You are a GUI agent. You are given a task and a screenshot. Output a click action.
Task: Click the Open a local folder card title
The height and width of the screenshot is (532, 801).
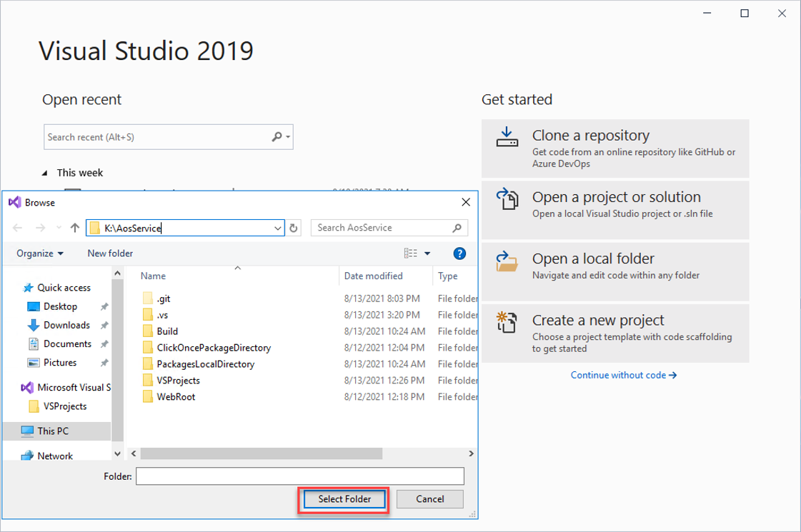593,259
